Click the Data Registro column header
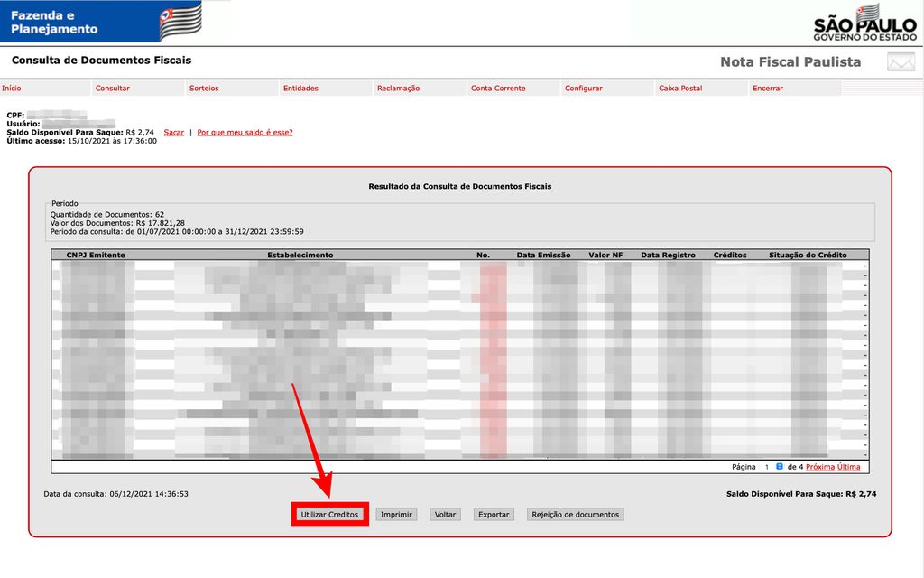Viewport: 924px width, 578px height. coord(668,255)
